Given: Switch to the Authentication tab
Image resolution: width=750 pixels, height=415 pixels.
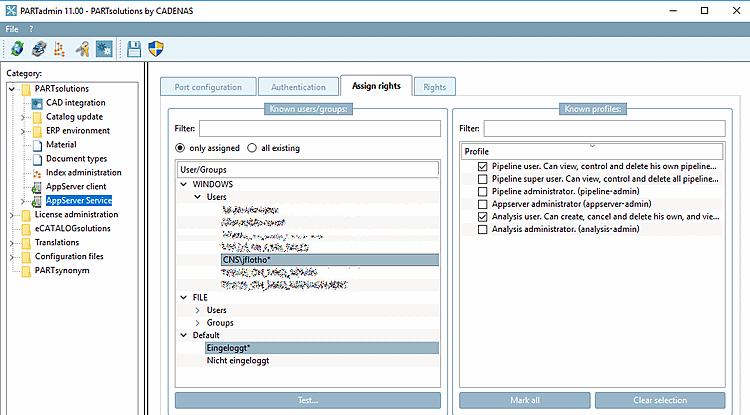Looking at the screenshot, I should (x=298, y=87).
